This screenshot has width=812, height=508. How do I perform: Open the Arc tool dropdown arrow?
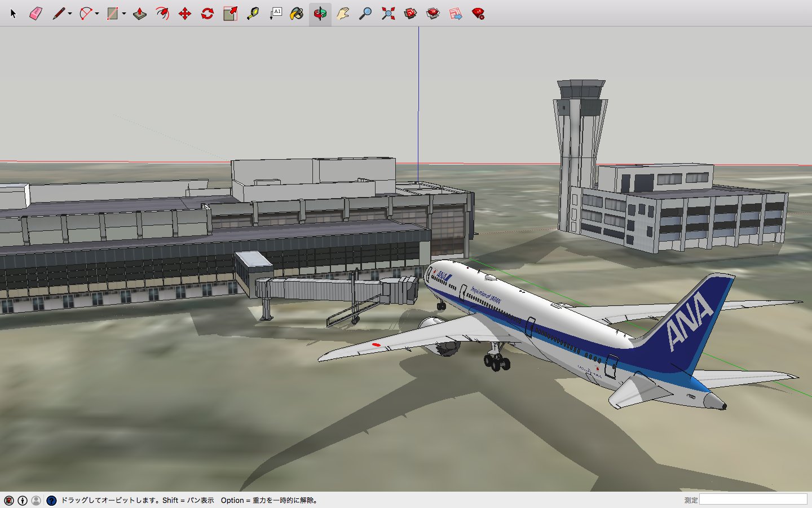coord(97,14)
